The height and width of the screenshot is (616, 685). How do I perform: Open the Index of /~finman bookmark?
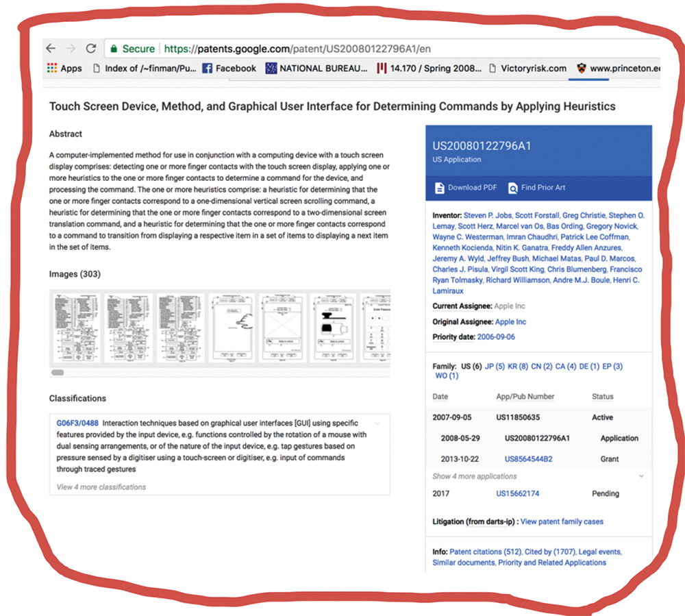pos(145,68)
